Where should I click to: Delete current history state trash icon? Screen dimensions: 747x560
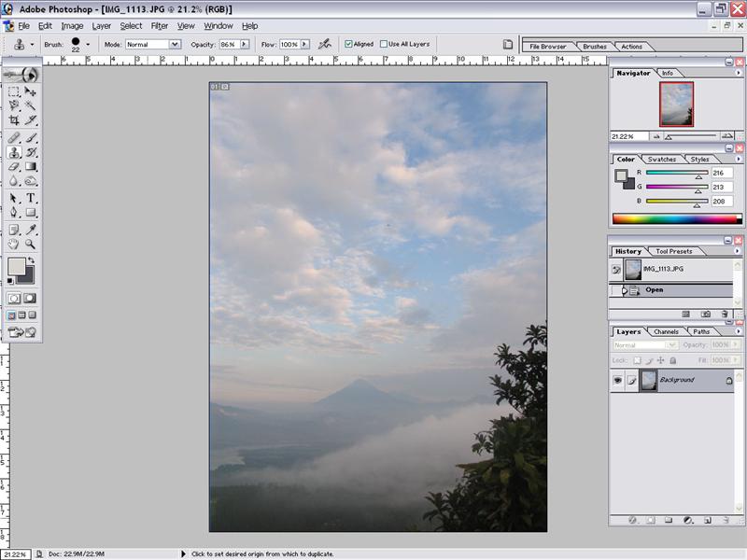pyautogui.click(x=725, y=314)
